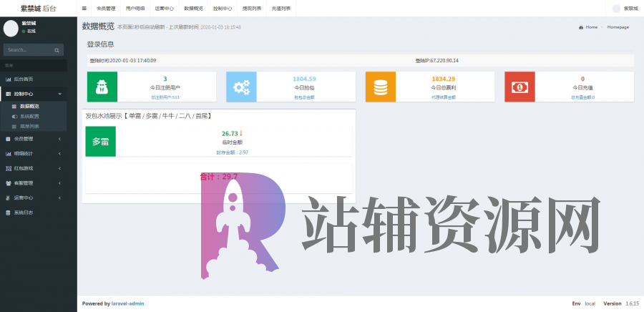644x312 pixels.
Task: Expand the 会员管理 sidebar chevron
Action: click(x=60, y=139)
